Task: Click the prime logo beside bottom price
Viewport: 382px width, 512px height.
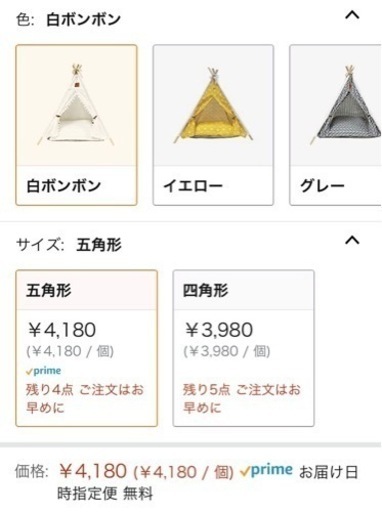Action: (x=266, y=470)
